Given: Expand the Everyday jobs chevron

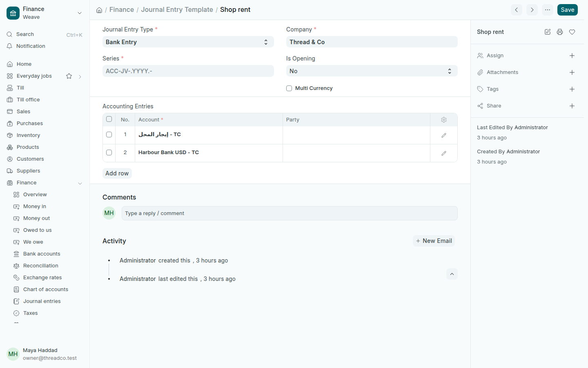Looking at the screenshot, I should point(80,76).
